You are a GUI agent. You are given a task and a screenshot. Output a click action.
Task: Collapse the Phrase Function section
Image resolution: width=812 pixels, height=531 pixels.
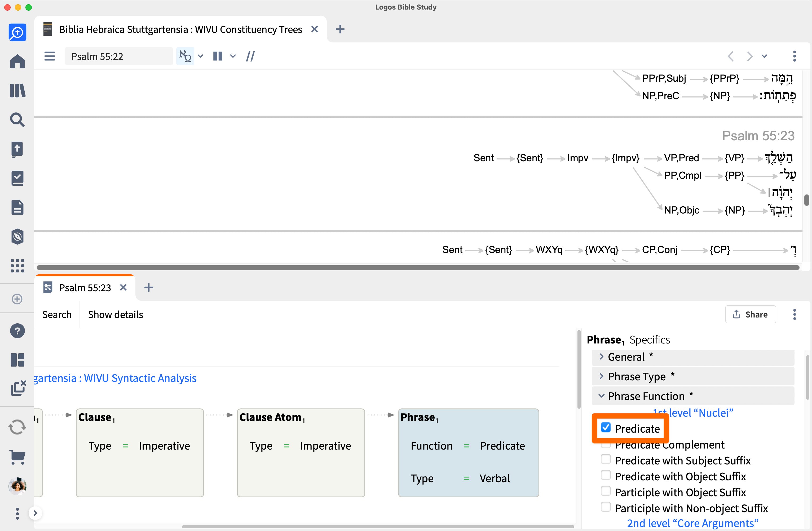click(692, 396)
